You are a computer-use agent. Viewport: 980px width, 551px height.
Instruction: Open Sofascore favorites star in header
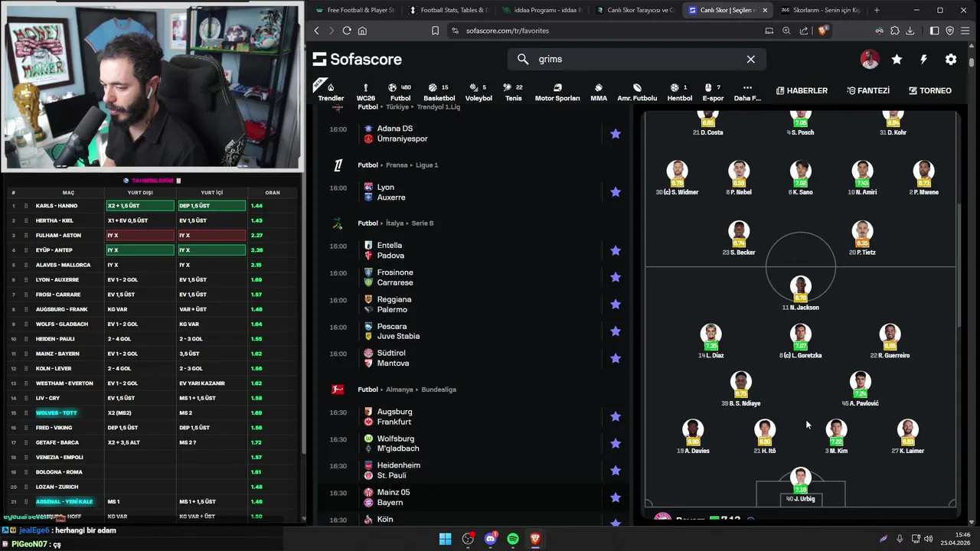tap(897, 59)
